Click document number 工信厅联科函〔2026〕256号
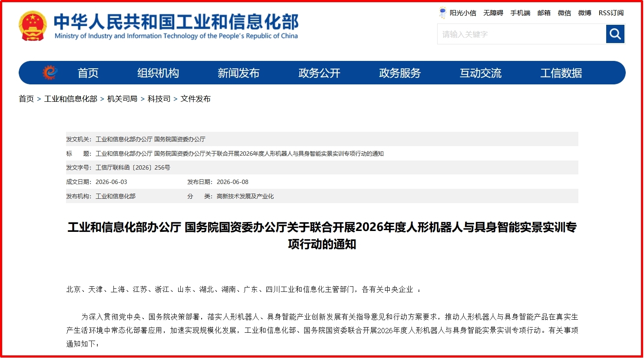This screenshot has height=358, width=644. pos(133,167)
